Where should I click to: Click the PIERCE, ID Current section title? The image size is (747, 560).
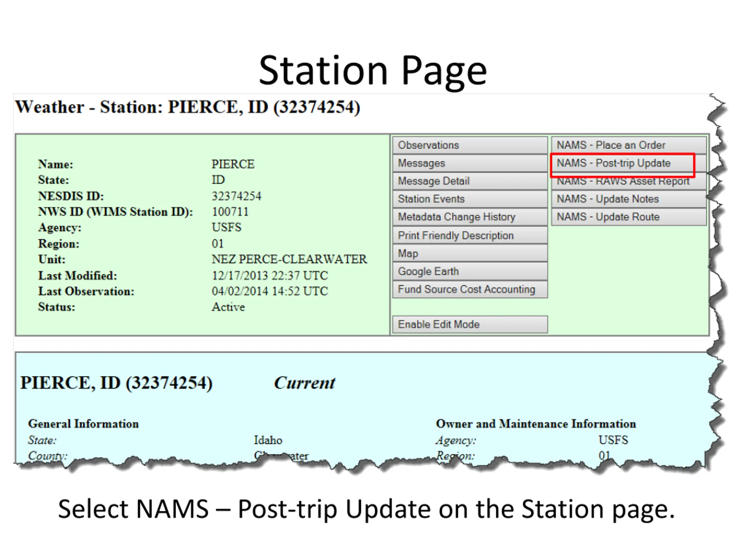116,383
